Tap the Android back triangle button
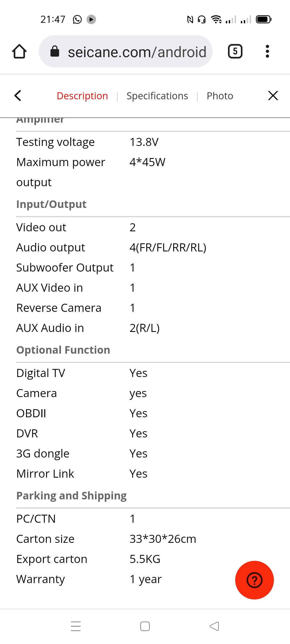This screenshot has height=644, width=290. click(x=214, y=626)
